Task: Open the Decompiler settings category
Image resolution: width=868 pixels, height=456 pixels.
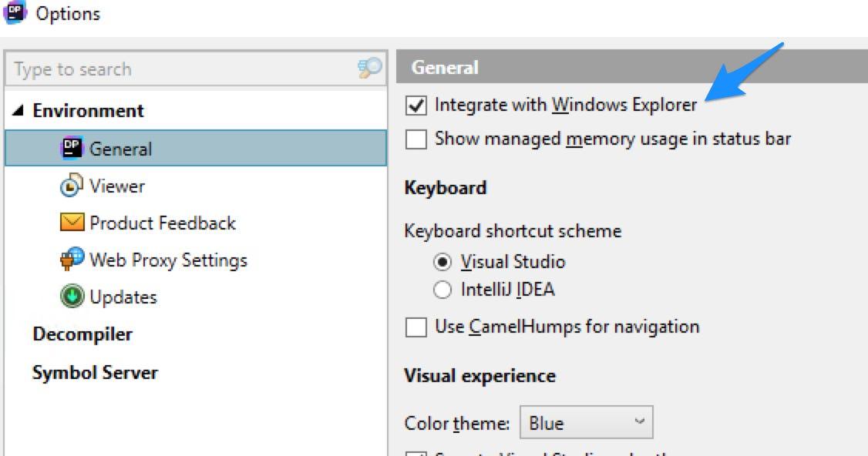Action: 82,334
